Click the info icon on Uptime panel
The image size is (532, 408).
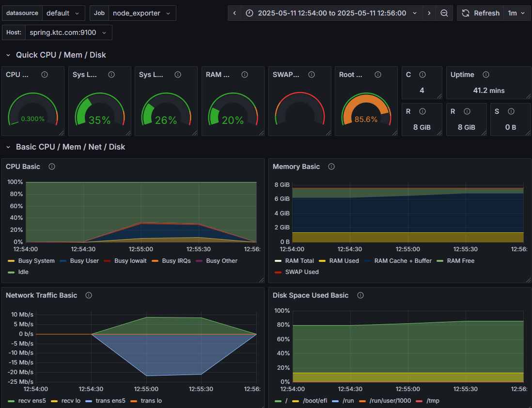(x=486, y=75)
